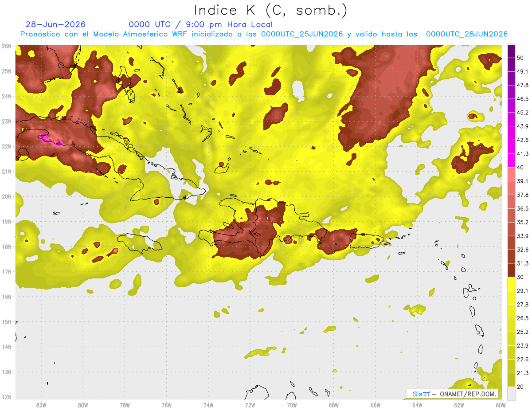Click latitude label "14N"

pyautogui.click(x=7, y=347)
